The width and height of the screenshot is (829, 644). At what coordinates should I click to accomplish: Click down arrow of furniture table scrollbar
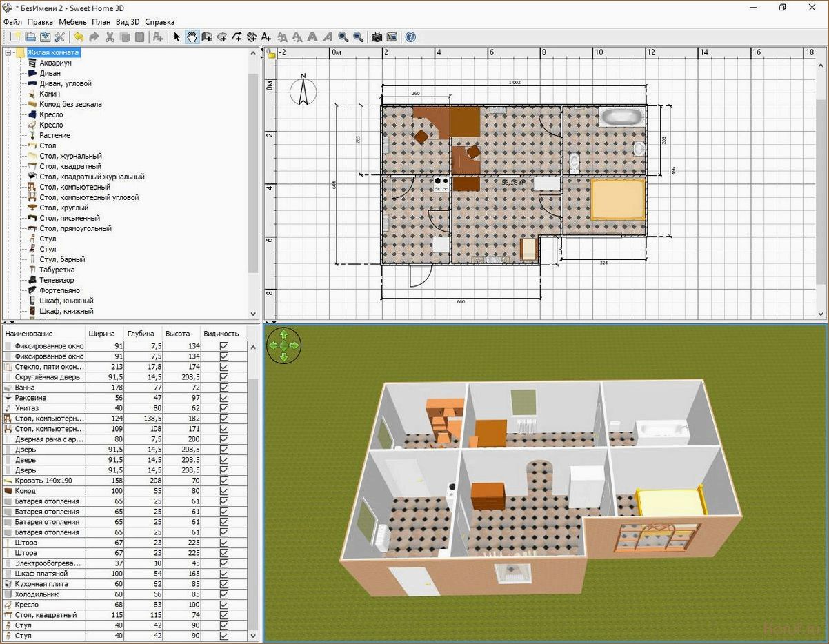coord(252,636)
